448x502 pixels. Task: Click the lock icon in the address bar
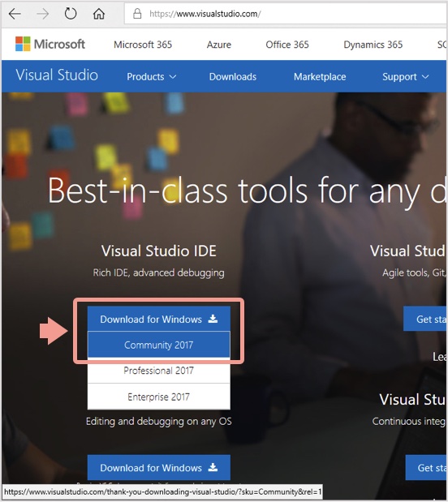coord(137,14)
